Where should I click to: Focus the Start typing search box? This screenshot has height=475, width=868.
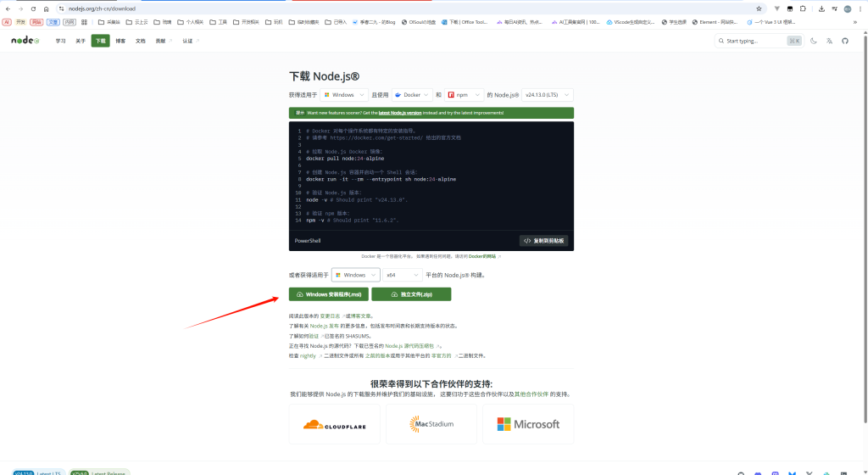pyautogui.click(x=759, y=41)
